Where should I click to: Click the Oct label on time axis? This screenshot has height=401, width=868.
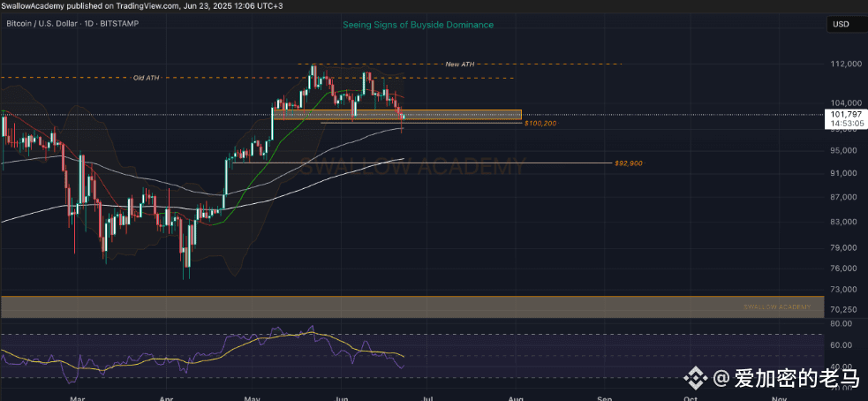[690, 397]
